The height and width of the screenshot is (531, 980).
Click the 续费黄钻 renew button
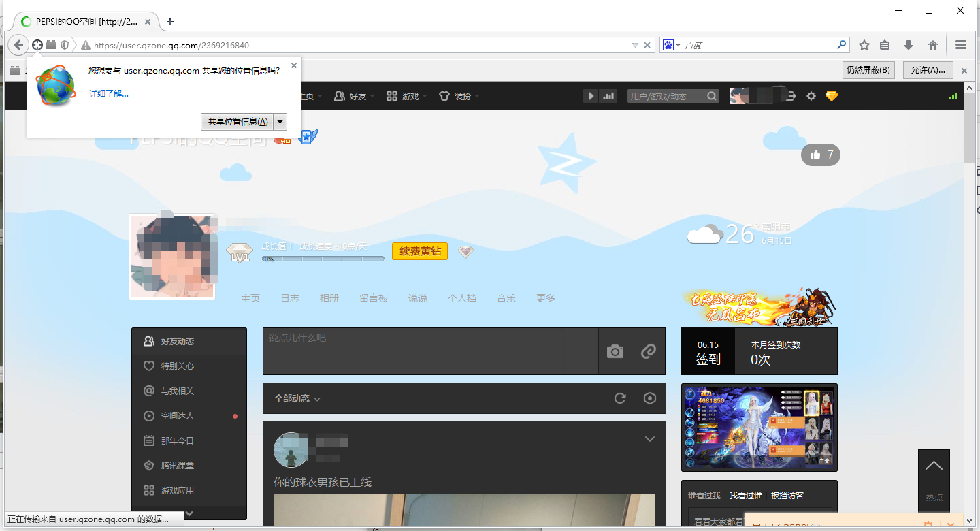[x=419, y=251]
